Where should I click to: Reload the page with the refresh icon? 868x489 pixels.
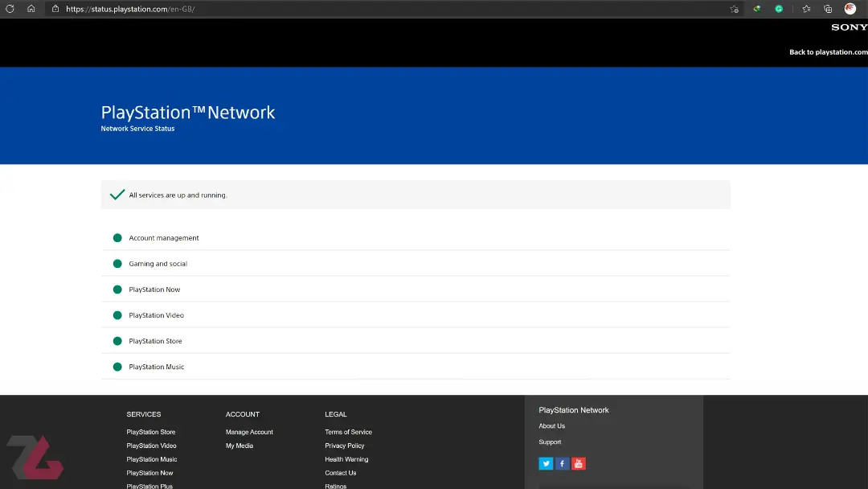pyautogui.click(x=10, y=9)
